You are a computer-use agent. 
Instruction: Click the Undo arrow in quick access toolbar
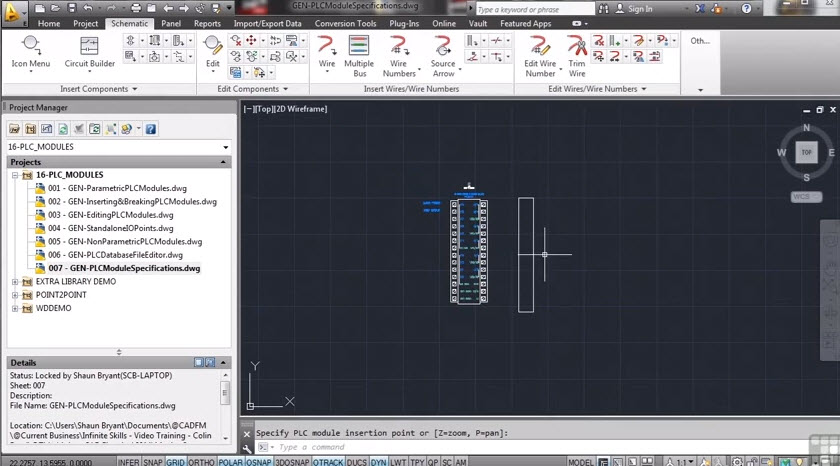88,8
